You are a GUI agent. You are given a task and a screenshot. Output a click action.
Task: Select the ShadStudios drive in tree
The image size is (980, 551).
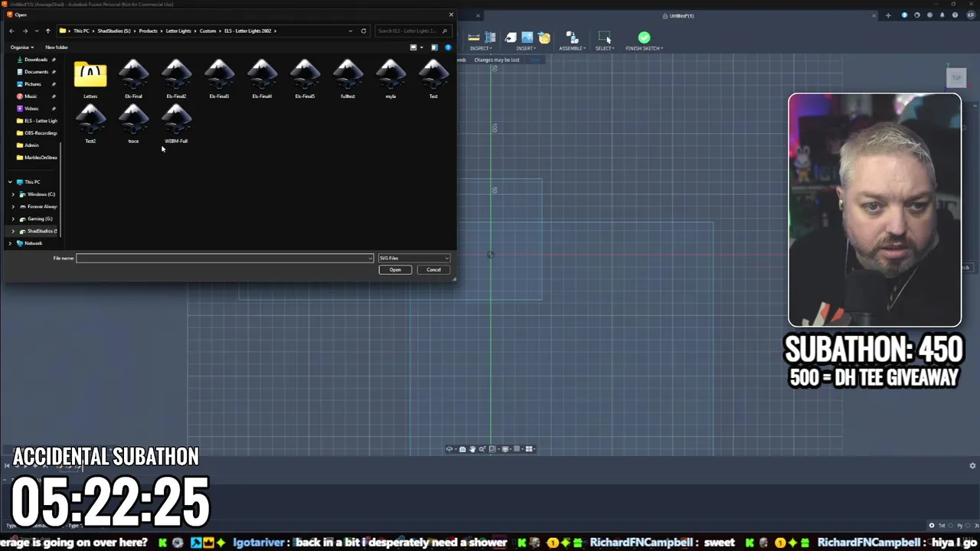click(x=40, y=231)
